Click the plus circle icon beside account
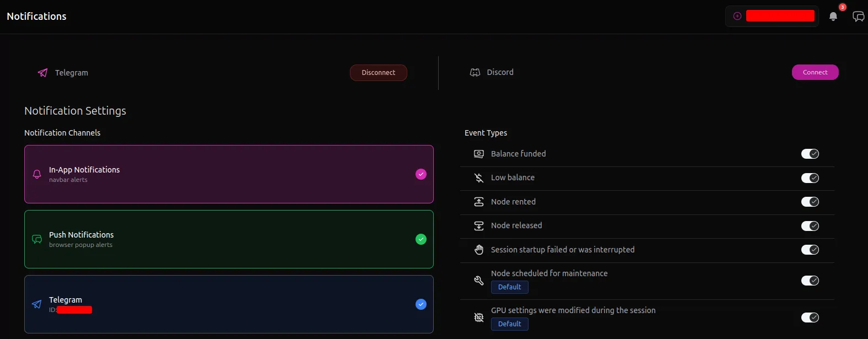Image resolution: width=868 pixels, height=339 pixels. 737,16
